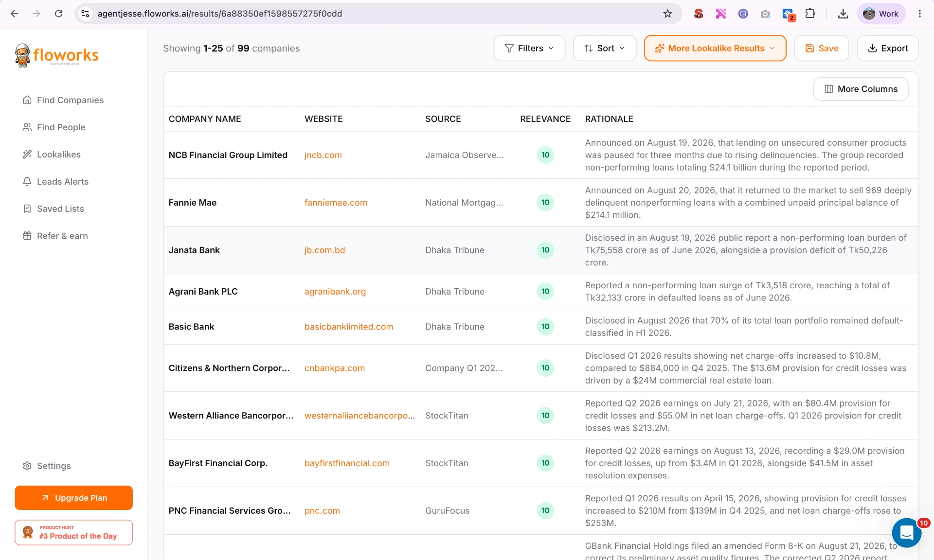
Task: Select Janata Bank company name
Action: tap(194, 250)
